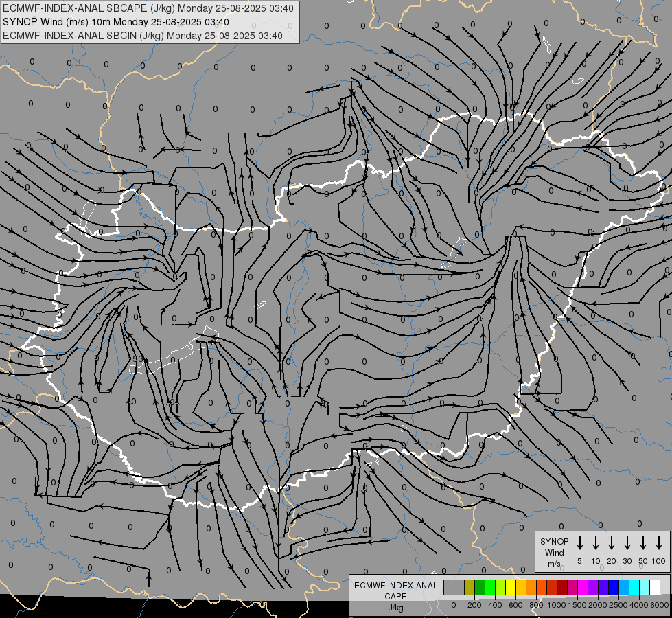Select the white CAPE legend swatch
Image resolution: width=672 pixels, height=618 pixels.
[655, 587]
